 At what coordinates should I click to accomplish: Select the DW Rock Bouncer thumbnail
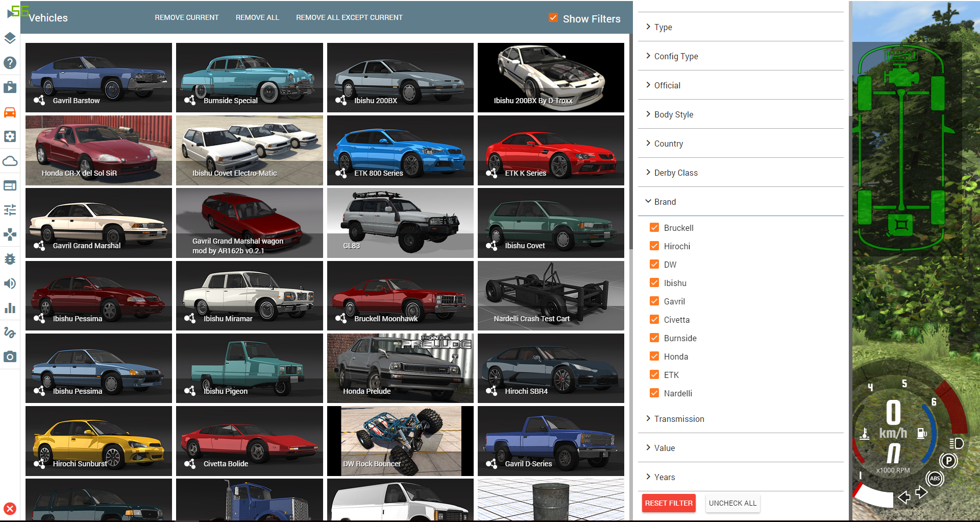[400, 441]
